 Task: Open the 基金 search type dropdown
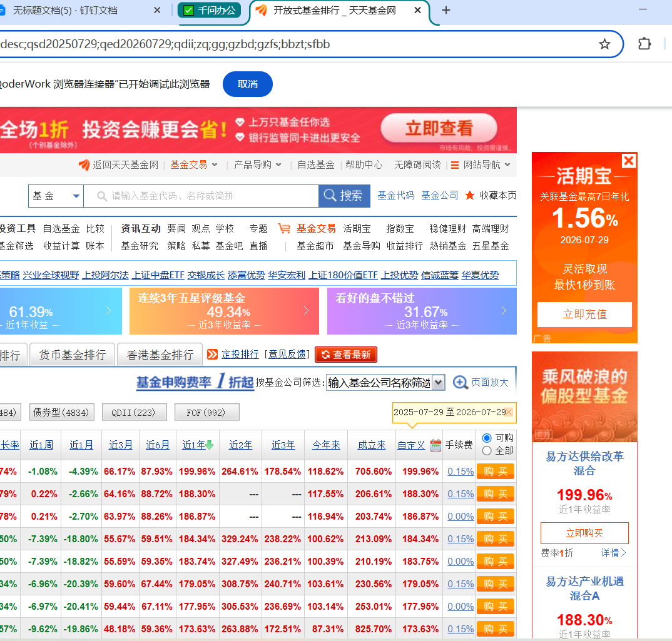[x=56, y=196]
